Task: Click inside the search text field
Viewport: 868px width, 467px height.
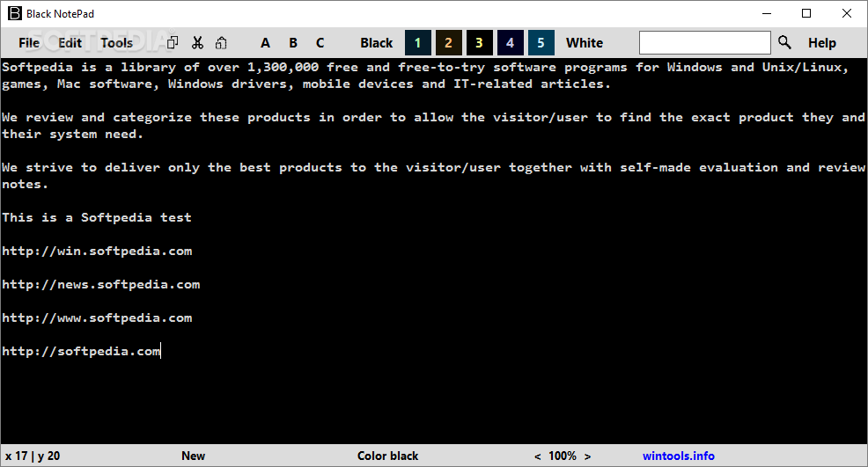Action: coord(704,42)
